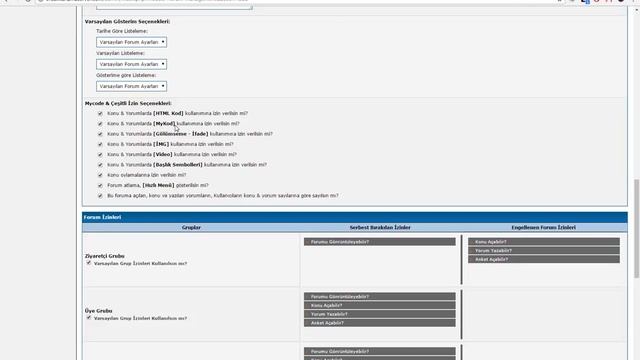
Task: Toggle the post count 'sayılsın mı?' checkbox
Action: coord(100,196)
